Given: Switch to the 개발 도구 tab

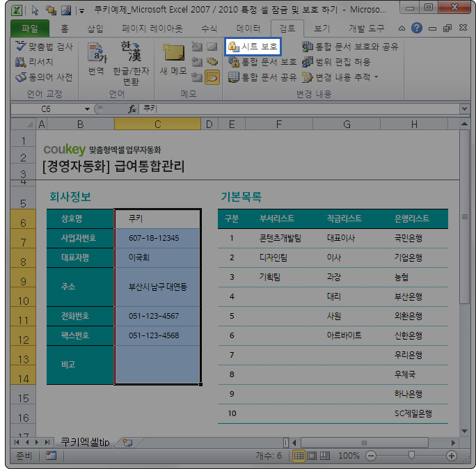Looking at the screenshot, I should coord(367,29).
